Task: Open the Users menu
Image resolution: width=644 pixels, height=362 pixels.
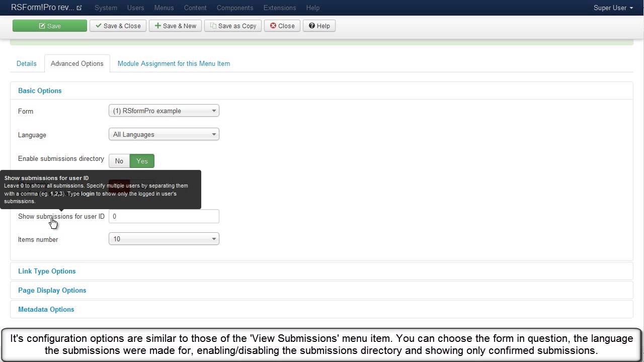Action: click(135, 8)
